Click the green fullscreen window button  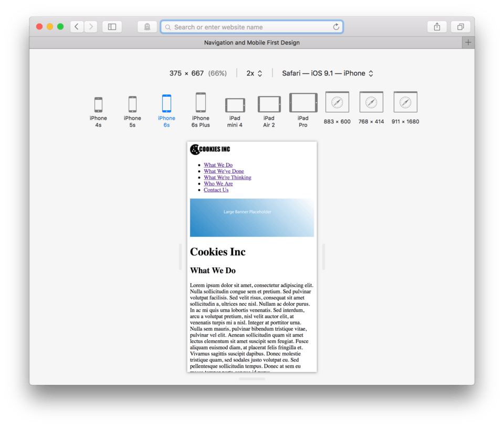(60, 27)
